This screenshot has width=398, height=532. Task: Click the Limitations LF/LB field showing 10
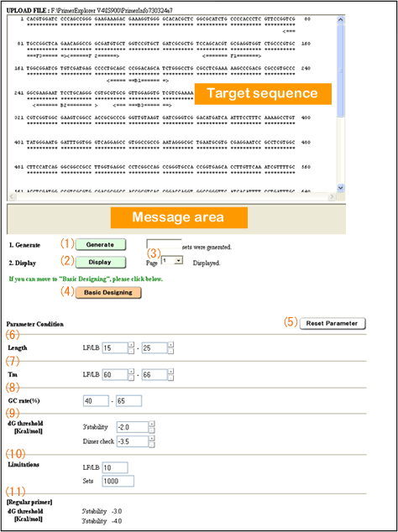coord(115,467)
